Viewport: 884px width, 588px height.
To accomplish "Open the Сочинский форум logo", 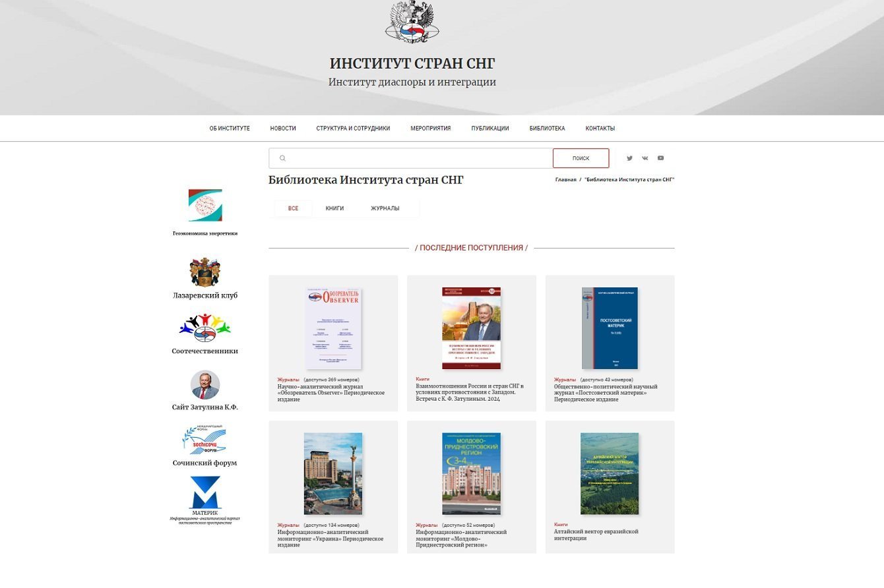I will [205, 440].
